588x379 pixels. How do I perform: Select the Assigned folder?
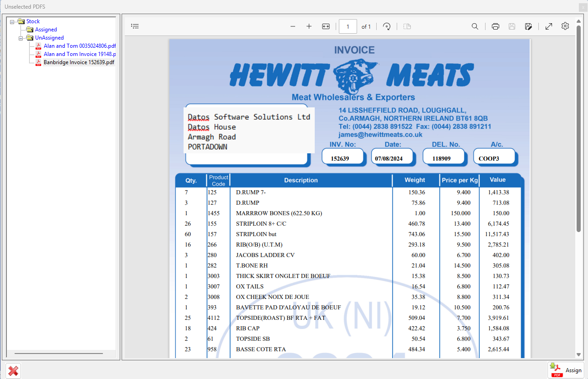[x=46, y=30]
